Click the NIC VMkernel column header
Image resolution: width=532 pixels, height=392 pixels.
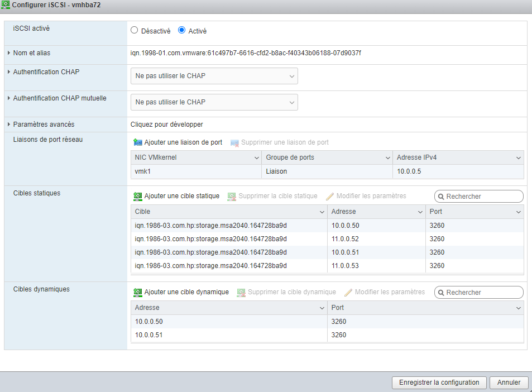pyautogui.click(x=196, y=157)
